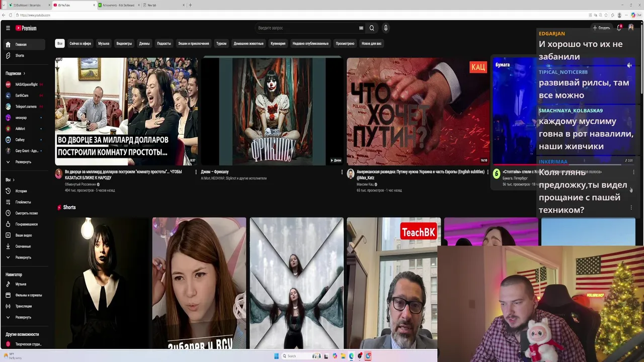
Task: Open the Обманутый Россиянин channel link
Action: tap(80, 185)
